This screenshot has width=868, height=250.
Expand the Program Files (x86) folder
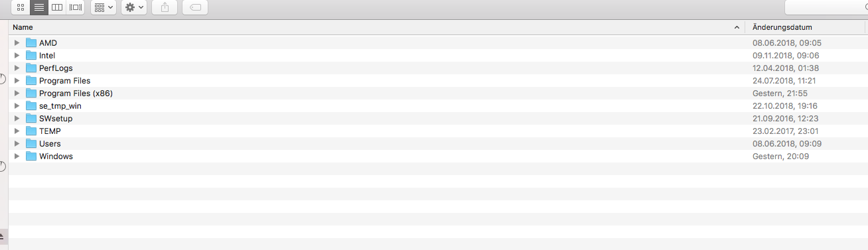17,94
